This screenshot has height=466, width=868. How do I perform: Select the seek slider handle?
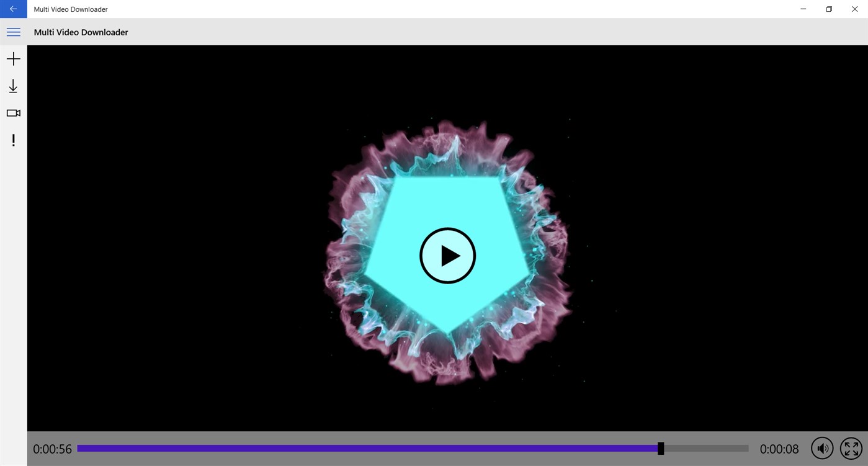(x=660, y=448)
